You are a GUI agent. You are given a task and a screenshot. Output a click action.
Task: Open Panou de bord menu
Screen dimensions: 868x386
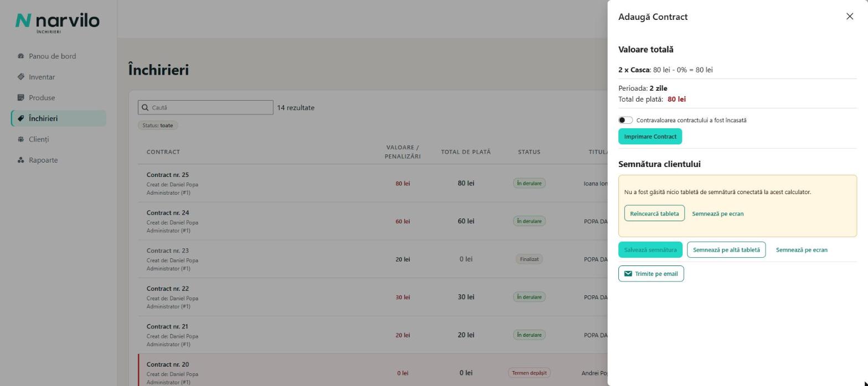(x=58, y=56)
